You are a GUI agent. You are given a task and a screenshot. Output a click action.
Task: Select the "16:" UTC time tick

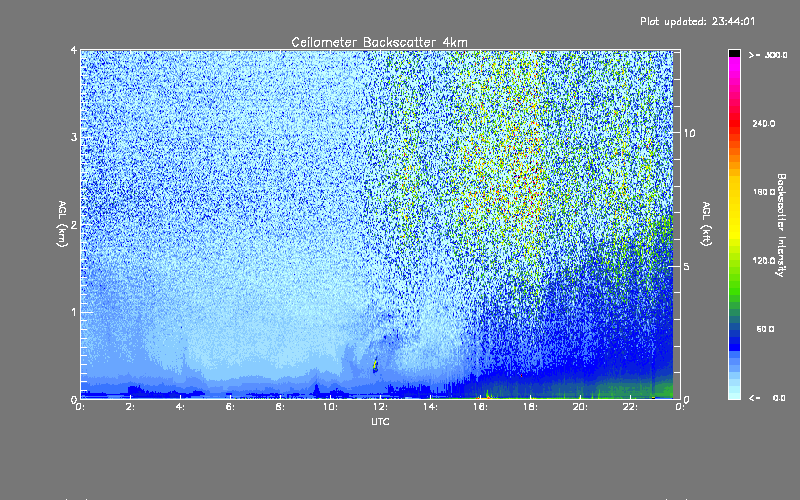click(480, 407)
